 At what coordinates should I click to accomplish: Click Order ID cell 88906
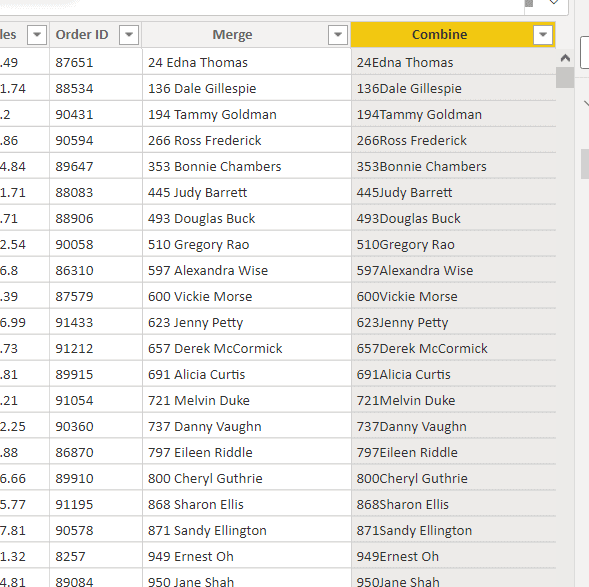pyautogui.click(x=96, y=218)
